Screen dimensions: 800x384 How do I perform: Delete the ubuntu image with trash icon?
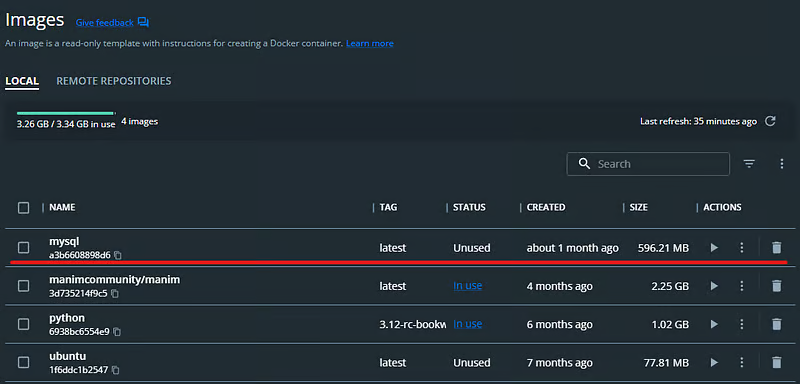[x=777, y=363]
